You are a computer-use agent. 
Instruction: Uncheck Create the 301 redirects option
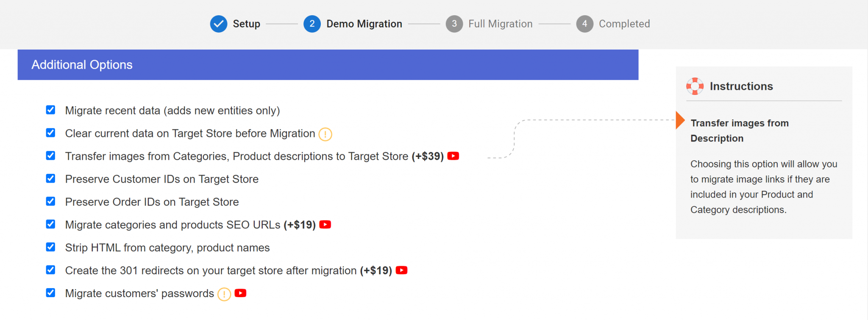tap(50, 270)
